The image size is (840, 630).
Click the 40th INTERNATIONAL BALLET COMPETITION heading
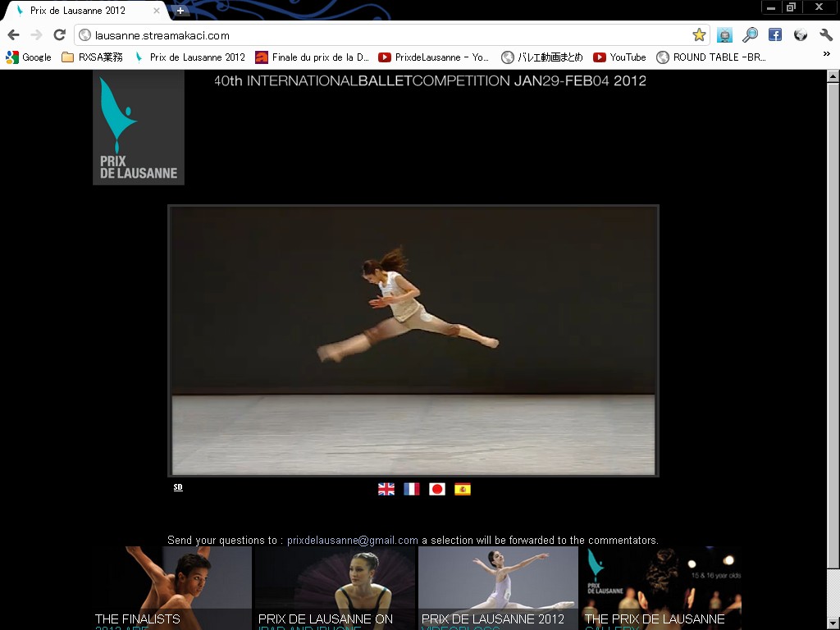click(x=430, y=81)
